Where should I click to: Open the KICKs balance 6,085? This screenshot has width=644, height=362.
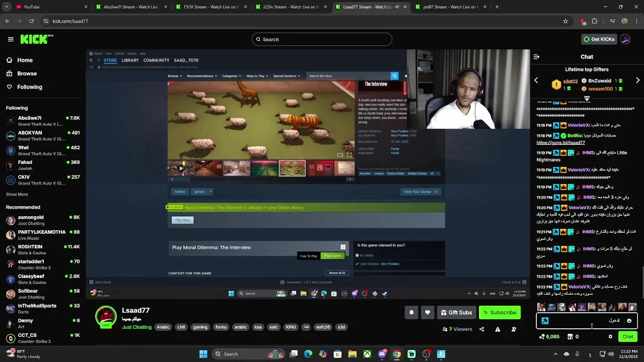tap(549, 337)
